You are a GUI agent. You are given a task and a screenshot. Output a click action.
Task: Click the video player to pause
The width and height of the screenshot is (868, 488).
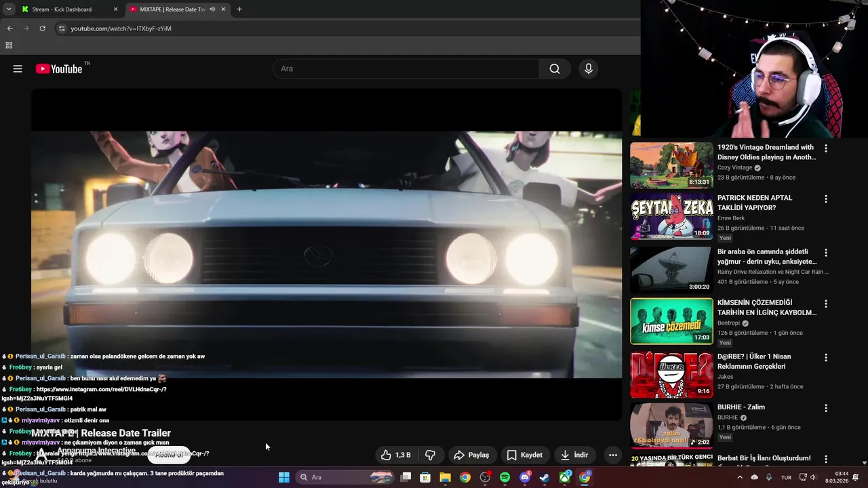(x=326, y=254)
